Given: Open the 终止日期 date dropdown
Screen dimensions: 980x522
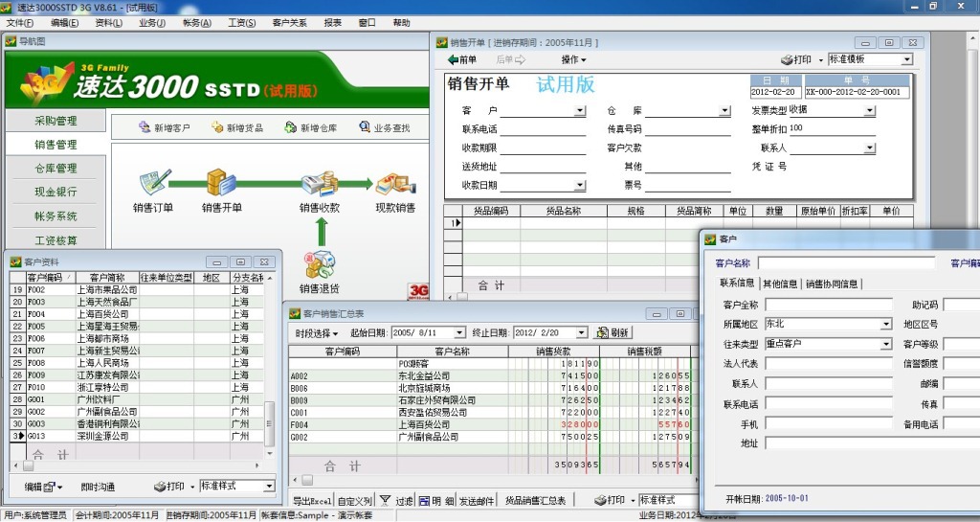Looking at the screenshot, I should 582,333.
